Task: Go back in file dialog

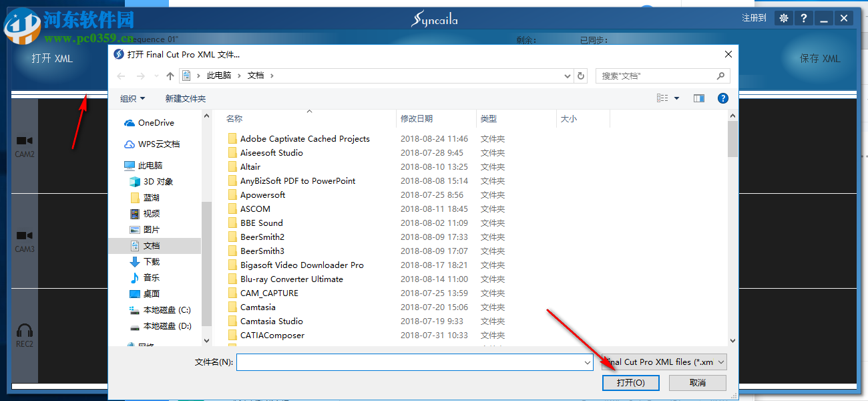Action: point(121,76)
